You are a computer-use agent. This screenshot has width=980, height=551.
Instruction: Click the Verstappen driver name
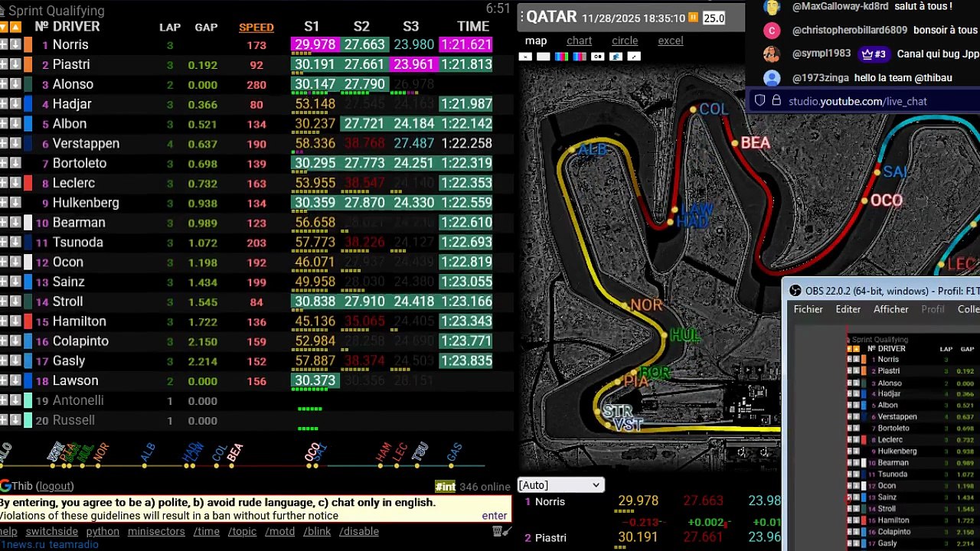point(86,143)
